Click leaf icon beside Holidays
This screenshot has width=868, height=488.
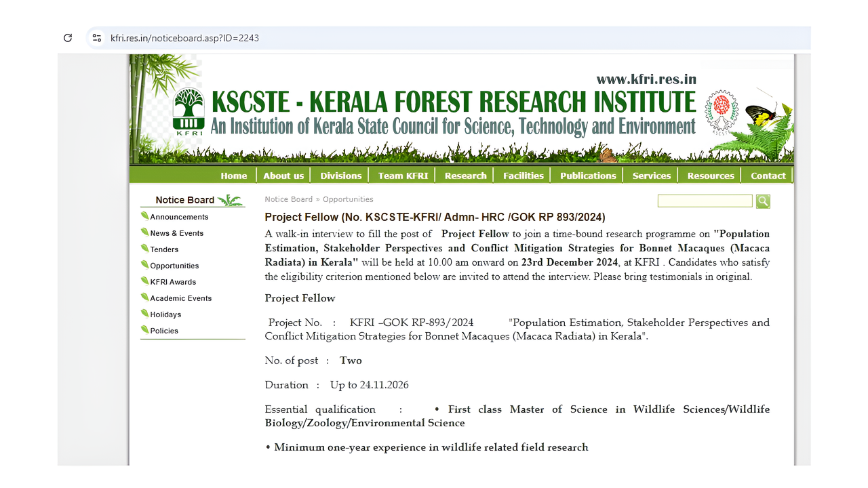click(x=144, y=314)
